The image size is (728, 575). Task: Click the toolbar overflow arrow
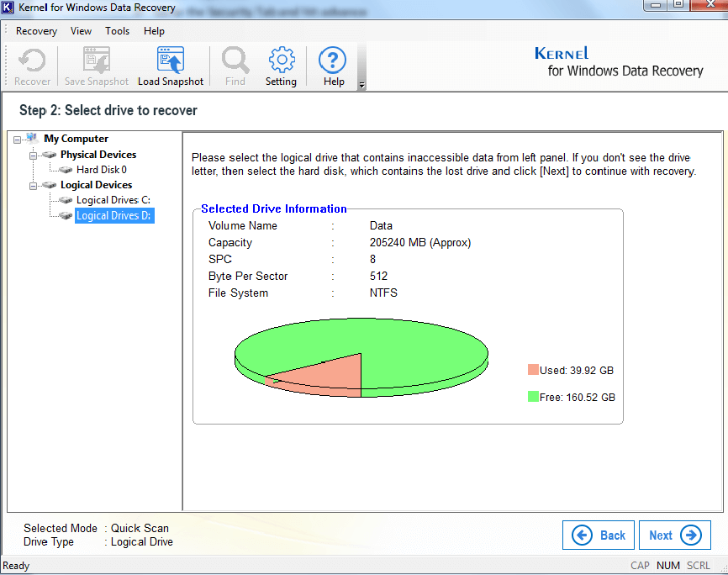tap(361, 85)
